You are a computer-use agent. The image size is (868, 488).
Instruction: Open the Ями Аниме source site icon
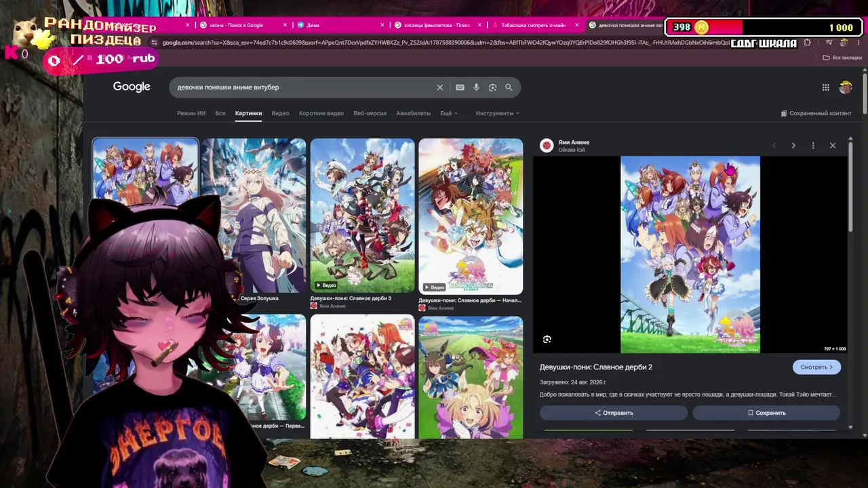coord(547,146)
